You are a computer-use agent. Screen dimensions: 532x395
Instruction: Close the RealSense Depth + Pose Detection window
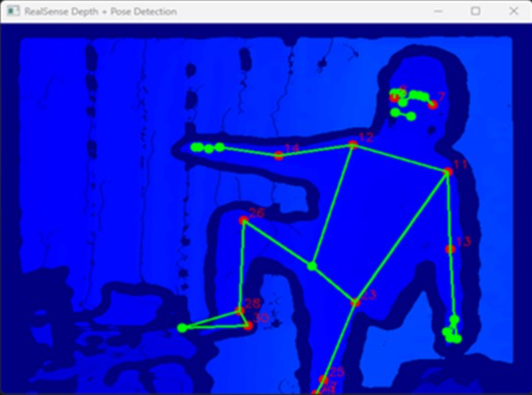point(513,11)
